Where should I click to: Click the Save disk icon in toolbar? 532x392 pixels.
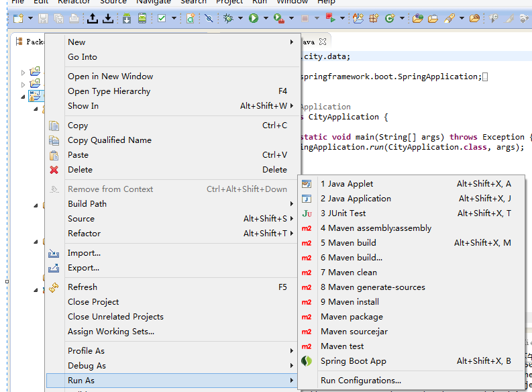(43, 18)
